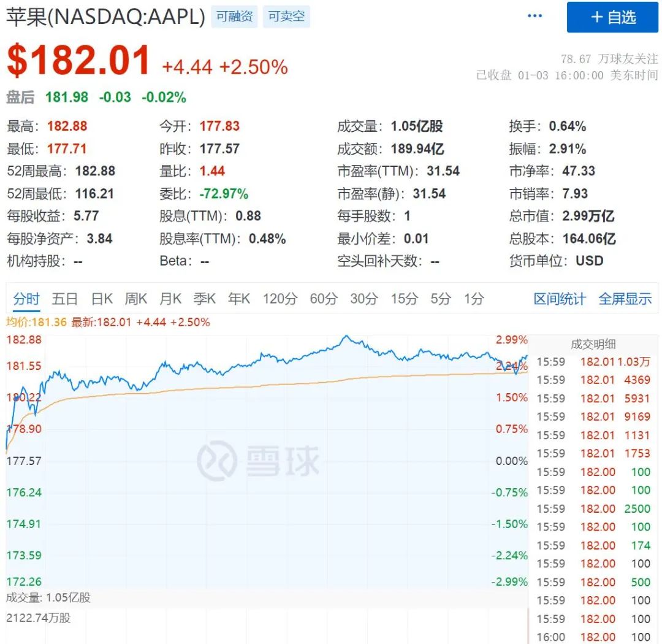Choose the 30分 interval tab
The image size is (662, 644).
click(x=363, y=299)
